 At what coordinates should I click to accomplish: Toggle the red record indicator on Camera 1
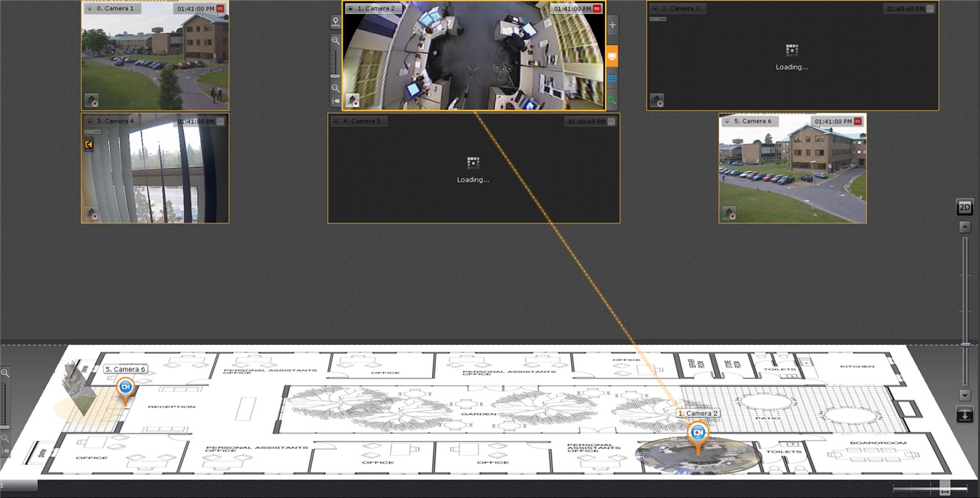point(220,9)
